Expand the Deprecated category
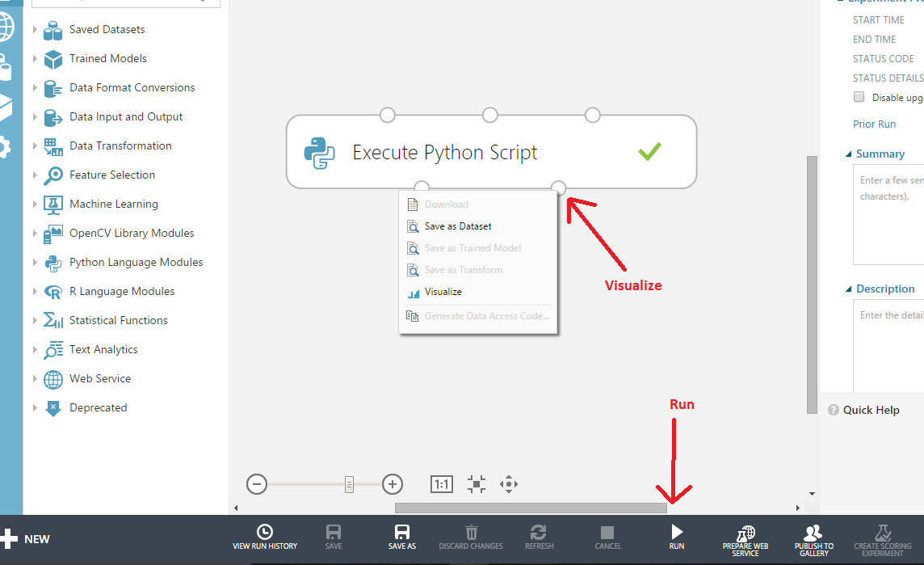Screen dimensions: 924x565 pyautogui.click(x=34, y=407)
